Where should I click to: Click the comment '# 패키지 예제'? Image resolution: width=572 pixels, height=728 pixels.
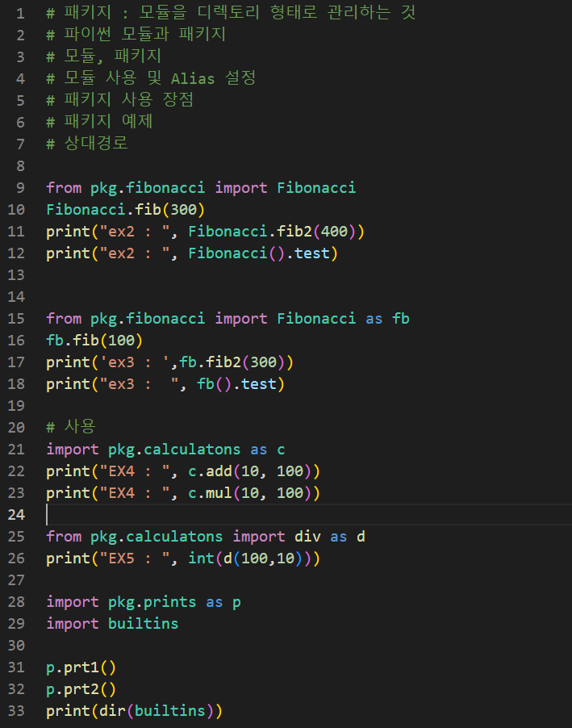tap(99, 122)
